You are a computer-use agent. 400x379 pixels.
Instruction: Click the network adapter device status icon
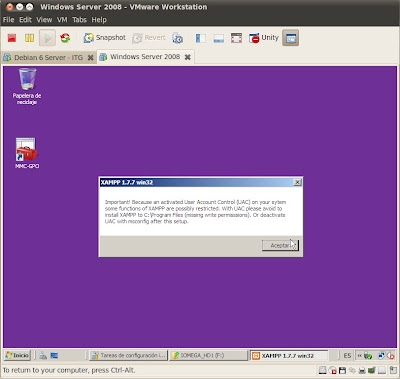pyautogui.click(x=352, y=370)
